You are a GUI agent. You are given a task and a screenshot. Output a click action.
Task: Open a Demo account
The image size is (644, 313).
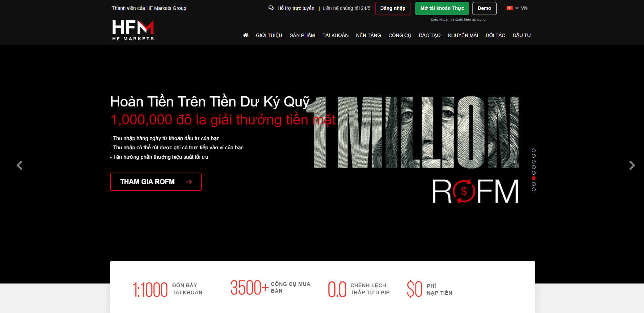(x=484, y=8)
